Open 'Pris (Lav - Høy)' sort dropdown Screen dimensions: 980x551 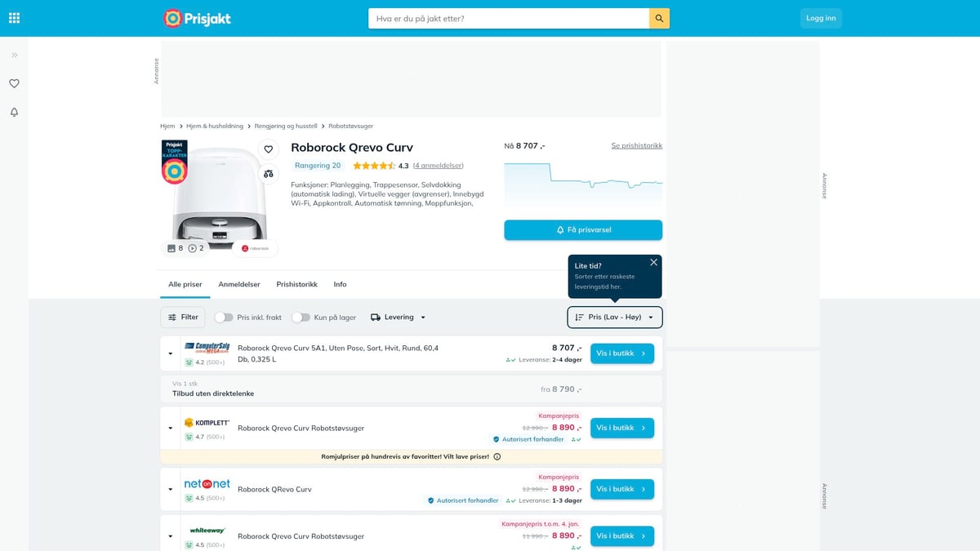pyautogui.click(x=615, y=317)
